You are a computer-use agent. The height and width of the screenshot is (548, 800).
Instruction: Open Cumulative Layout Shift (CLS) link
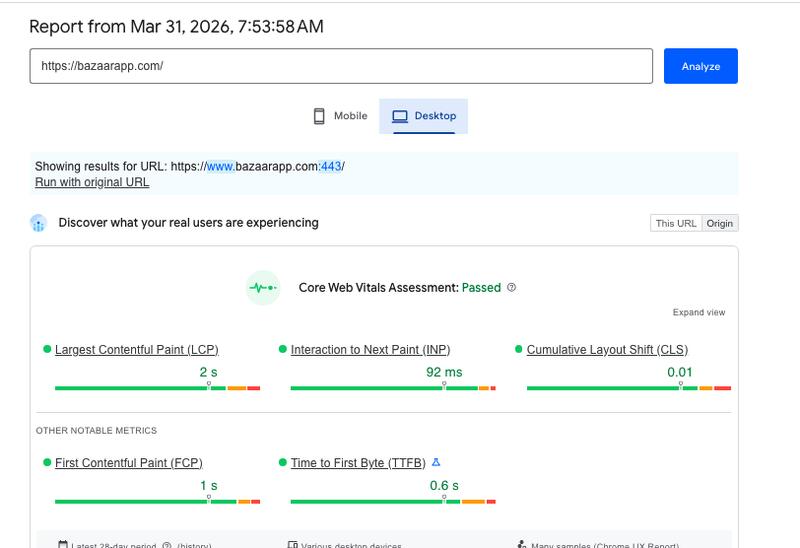point(607,350)
